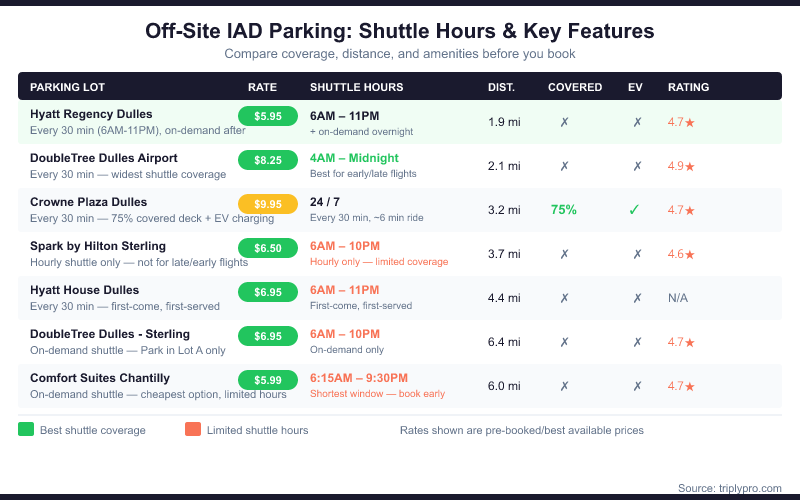Click the 4.4 mi distance
The width and height of the screenshot is (800, 500).
(504, 298)
